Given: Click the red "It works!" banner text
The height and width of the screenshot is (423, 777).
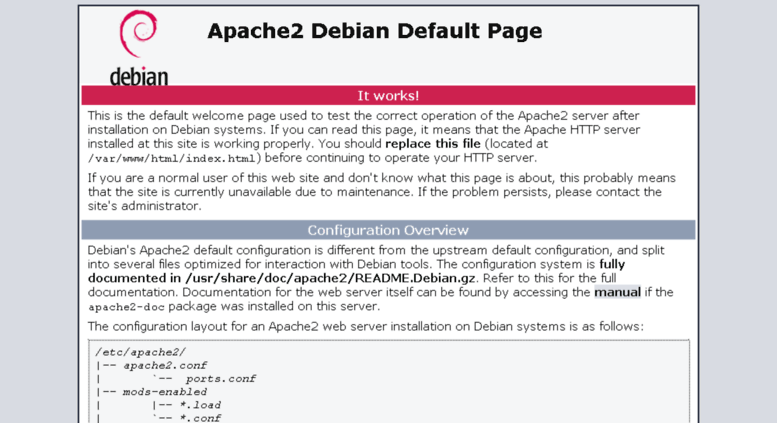Looking at the screenshot, I should click(x=388, y=96).
